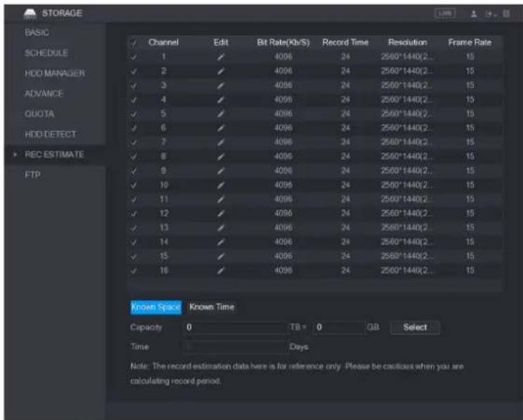The image size is (523, 420).
Task: Open the user account icon
Action: (x=474, y=14)
